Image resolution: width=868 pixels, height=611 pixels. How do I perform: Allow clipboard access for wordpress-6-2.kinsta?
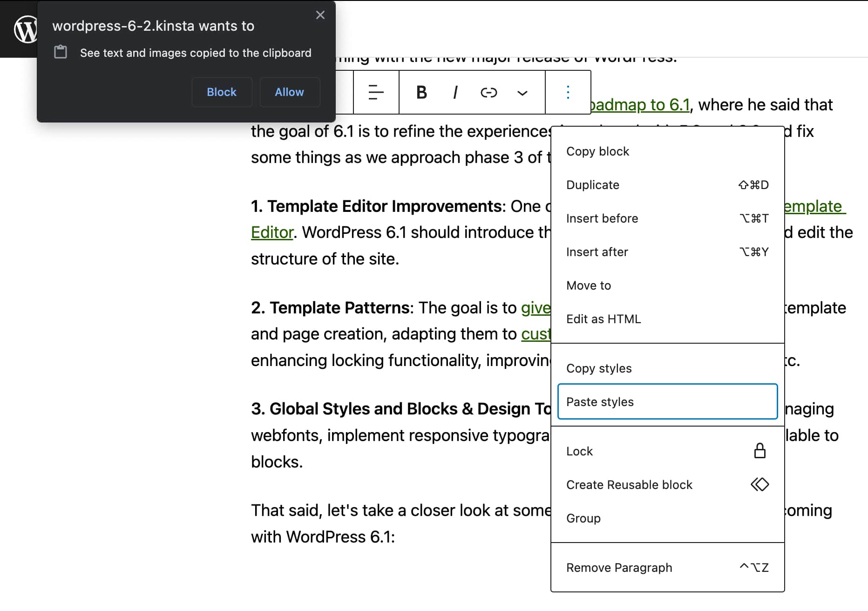click(289, 92)
